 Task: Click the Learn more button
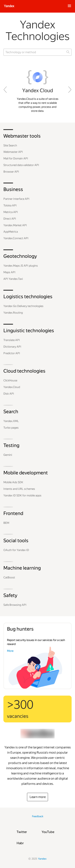pos(37,797)
